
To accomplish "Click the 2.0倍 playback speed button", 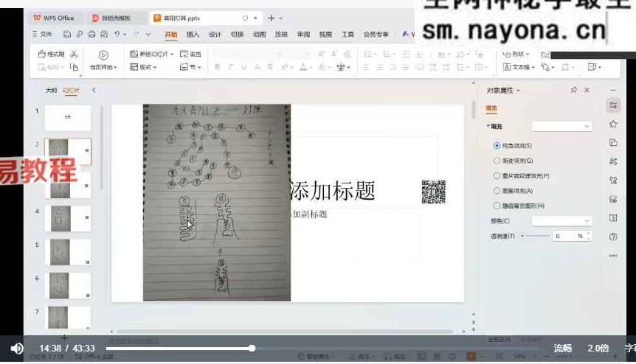I will click(x=598, y=349).
